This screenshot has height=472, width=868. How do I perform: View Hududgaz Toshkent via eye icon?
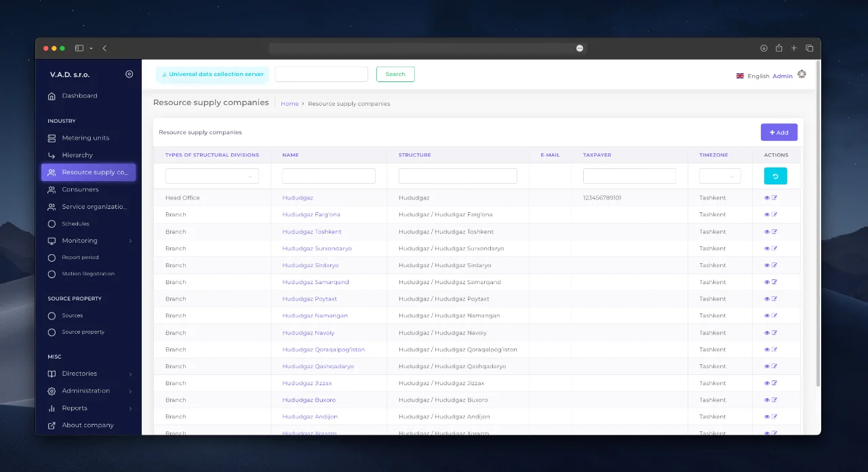click(x=767, y=232)
